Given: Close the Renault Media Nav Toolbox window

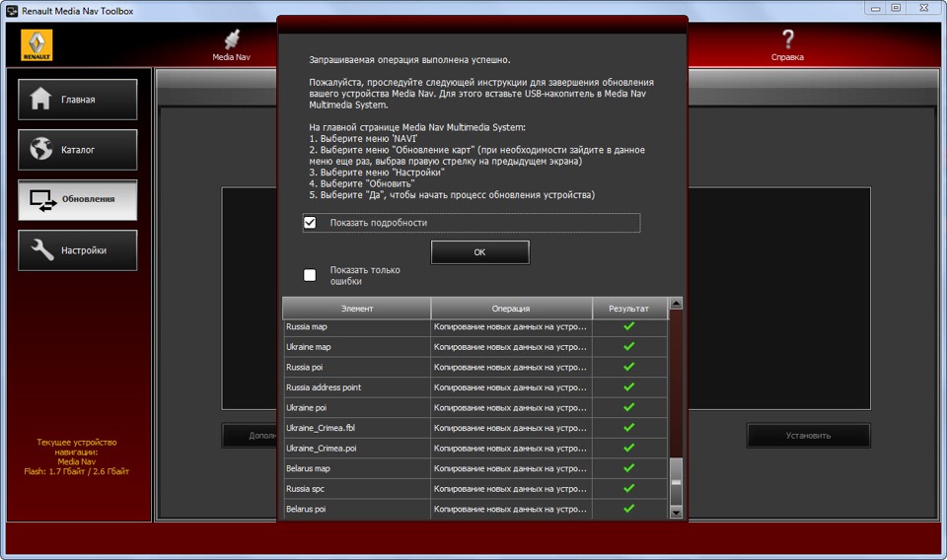Looking at the screenshot, I should click(x=924, y=9).
